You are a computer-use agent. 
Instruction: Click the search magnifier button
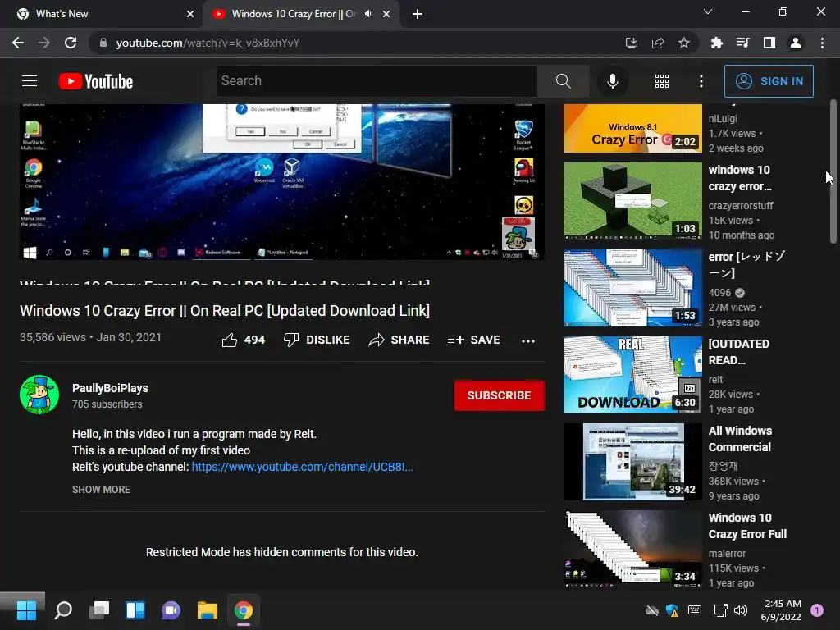click(563, 81)
